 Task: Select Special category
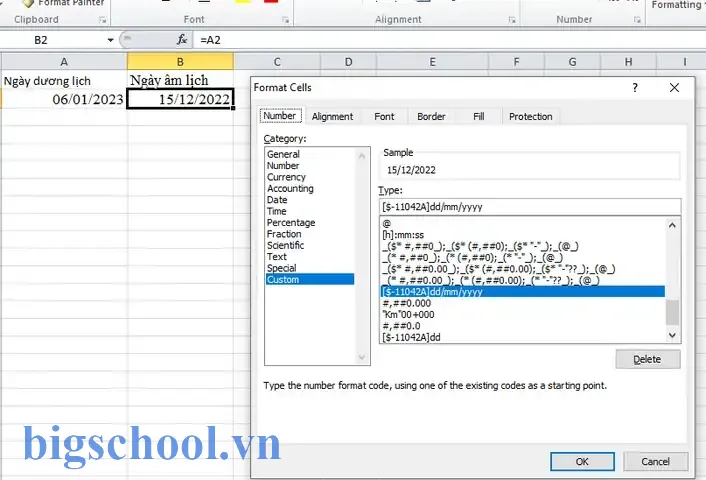pos(310,268)
